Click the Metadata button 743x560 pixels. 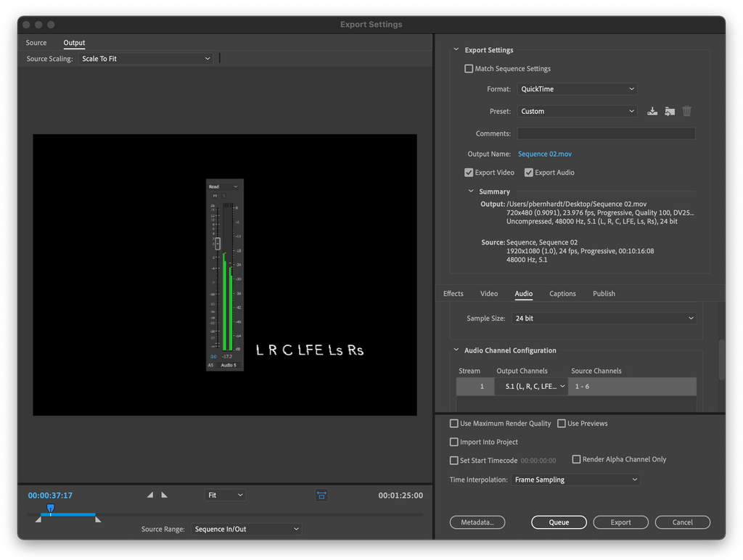(477, 522)
